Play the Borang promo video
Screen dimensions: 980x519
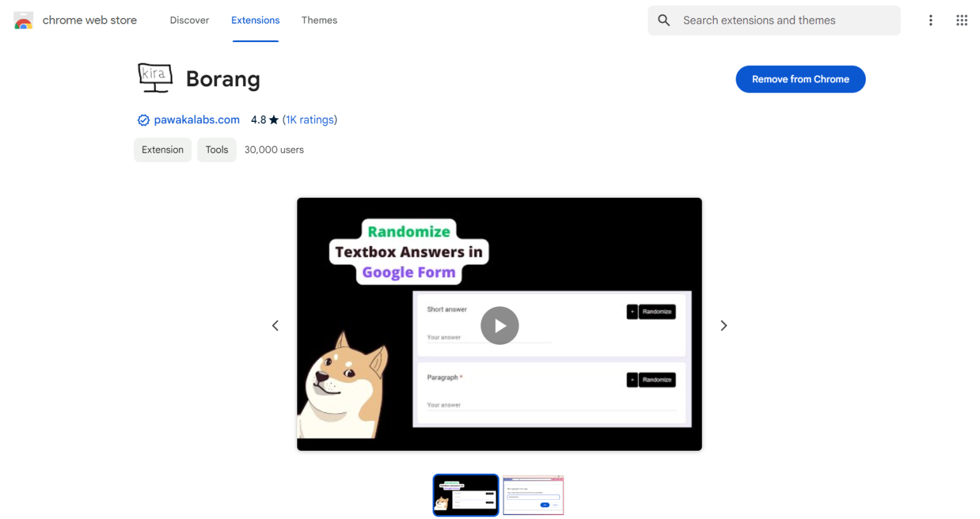[499, 326]
